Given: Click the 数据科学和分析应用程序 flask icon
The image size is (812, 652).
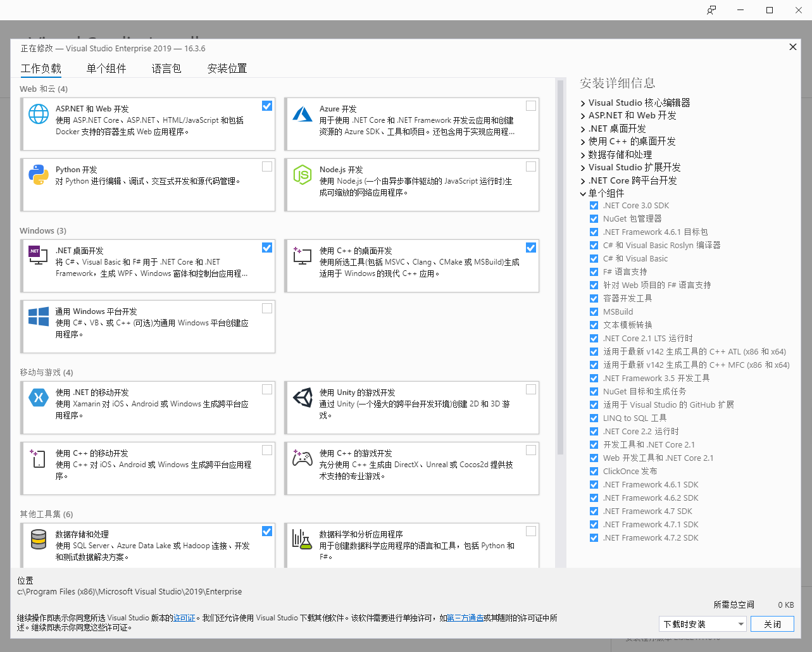Looking at the screenshot, I should [303, 539].
